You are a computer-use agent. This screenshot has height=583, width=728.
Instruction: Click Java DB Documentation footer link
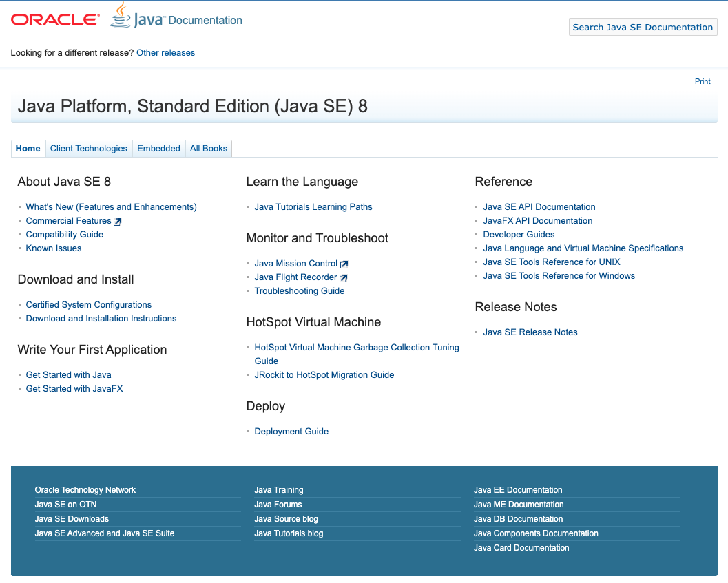pos(518,519)
